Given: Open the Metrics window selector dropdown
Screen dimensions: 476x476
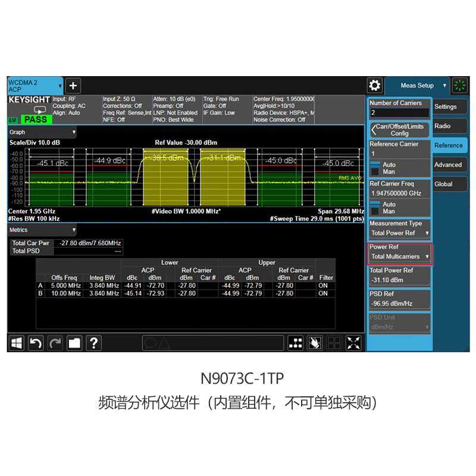Looking at the screenshot, I should 42,230.
